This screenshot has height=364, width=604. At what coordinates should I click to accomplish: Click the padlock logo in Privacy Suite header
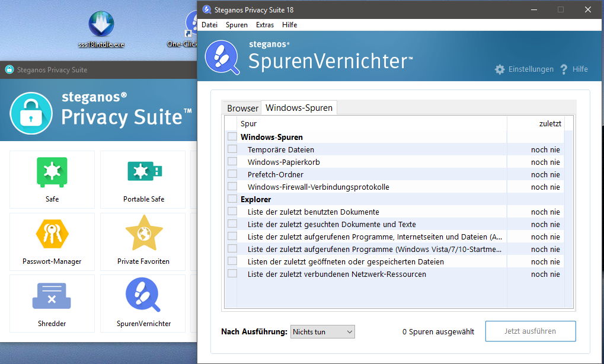[31, 113]
